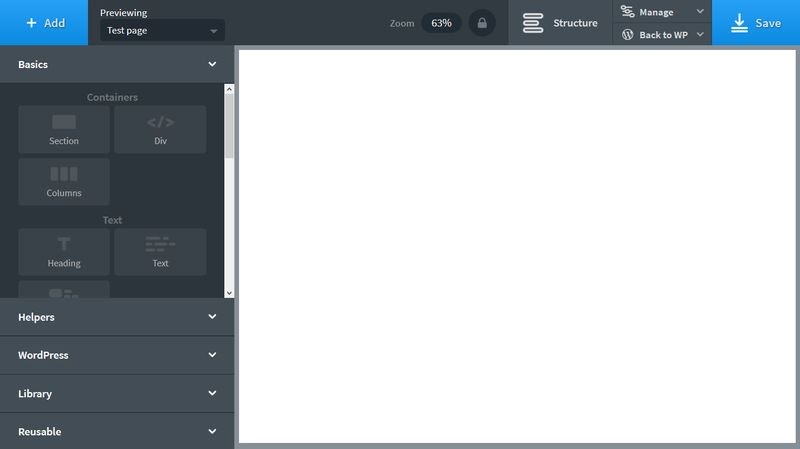Open the Manage menu
The width and height of the screenshot is (800, 449).
[x=662, y=11]
